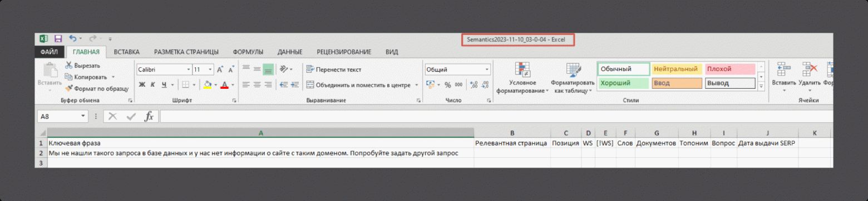The height and width of the screenshot is (201, 868).
Task: Open the Calibri font name dropdown
Action: 188,70
